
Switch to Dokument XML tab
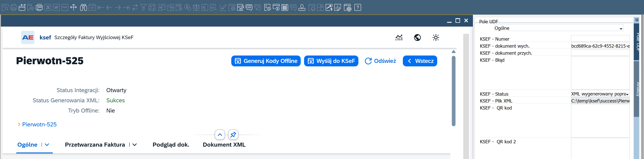coord(224,145)
